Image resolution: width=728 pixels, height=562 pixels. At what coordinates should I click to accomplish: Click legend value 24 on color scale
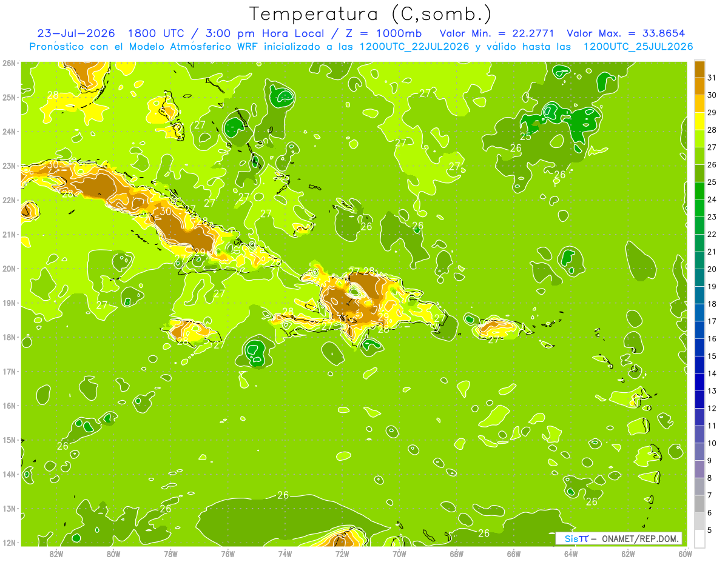(x=713, y=199)
